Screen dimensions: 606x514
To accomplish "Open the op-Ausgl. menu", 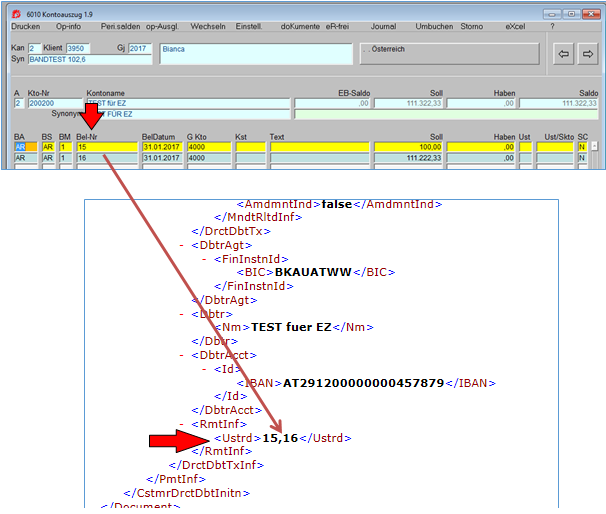I will pyautogui.click(x=162, y=26).
